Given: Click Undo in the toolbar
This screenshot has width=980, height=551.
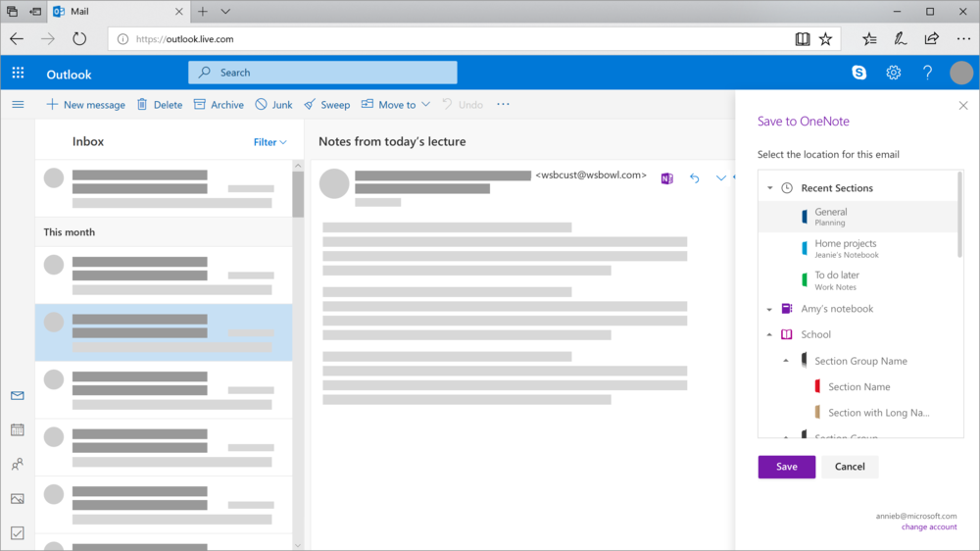Looking at the screenshot, I should tap(463, 105).
